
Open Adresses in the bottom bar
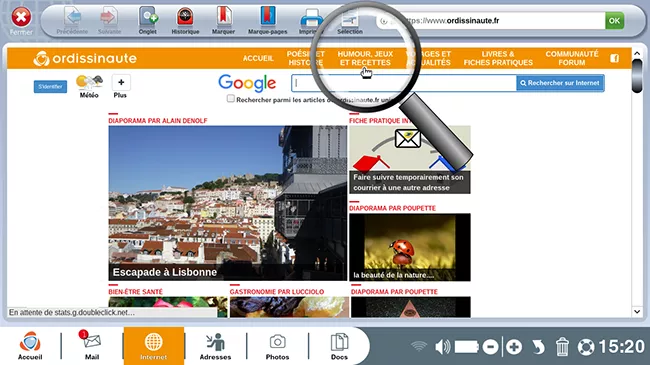tap(215, 346)
